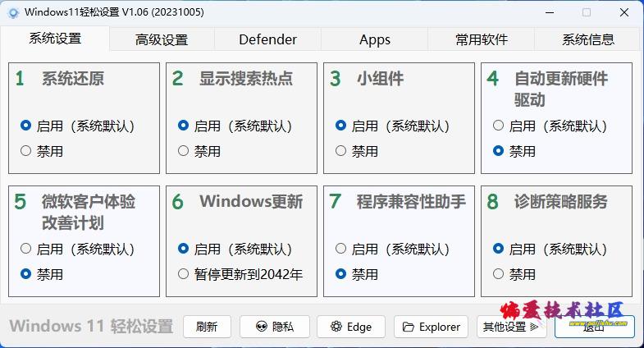Select 禁用 under 显示搜索热点
This screenshot has height=348, width=644.
183,151
